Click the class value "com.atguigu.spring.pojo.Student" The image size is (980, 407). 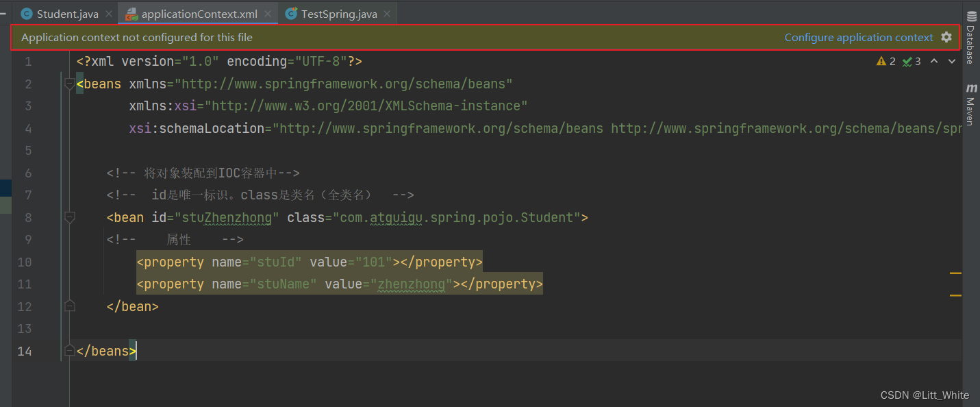(457, 218)
